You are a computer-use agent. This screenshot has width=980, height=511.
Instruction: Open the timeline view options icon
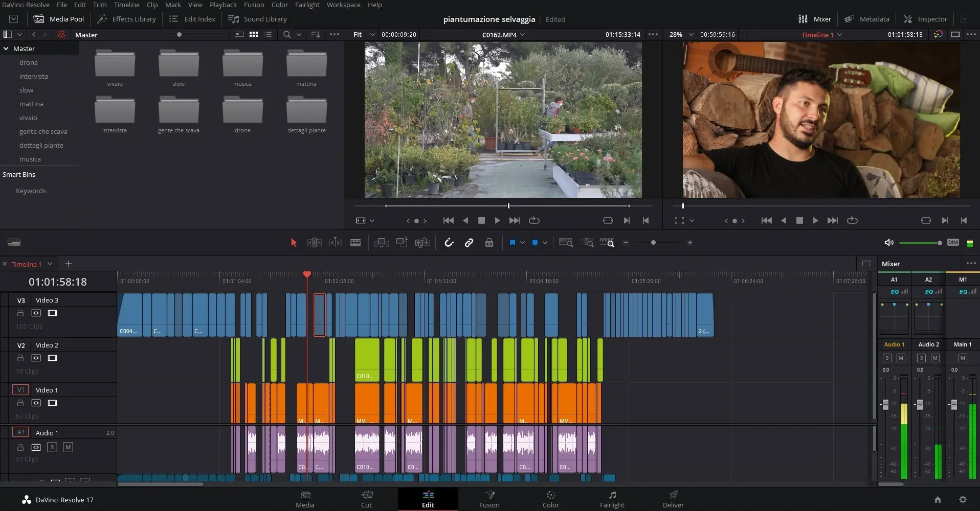click(x=14, y=243)
